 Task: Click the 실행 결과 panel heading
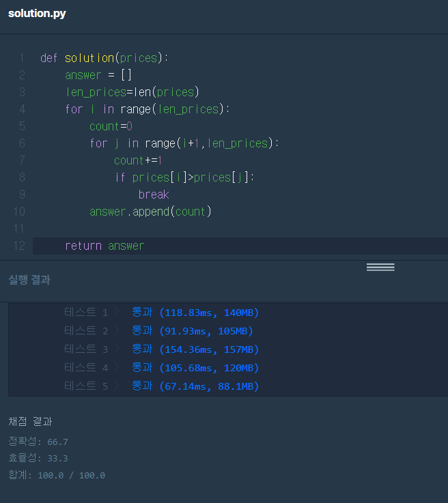(x=29, y=280)
